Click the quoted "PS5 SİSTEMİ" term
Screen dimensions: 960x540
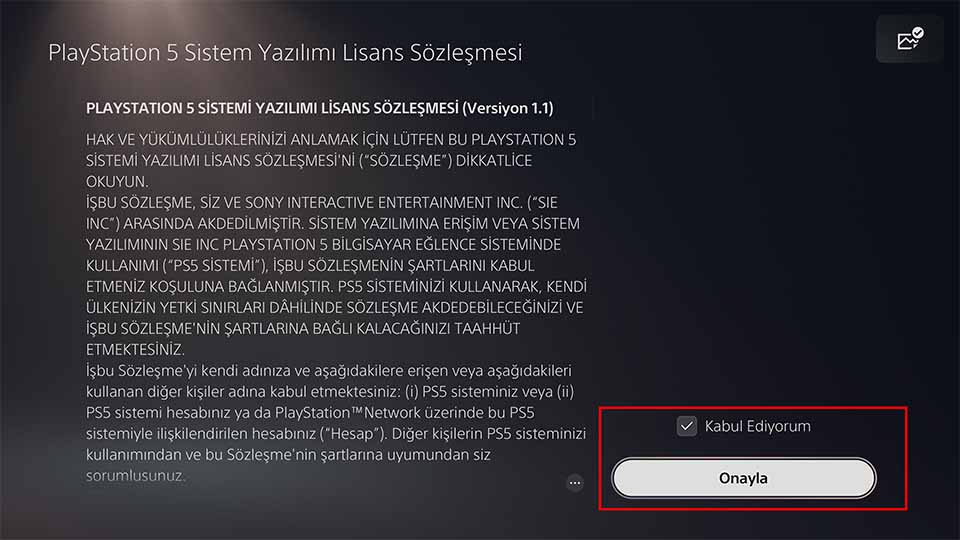click(x=218, y=266)
